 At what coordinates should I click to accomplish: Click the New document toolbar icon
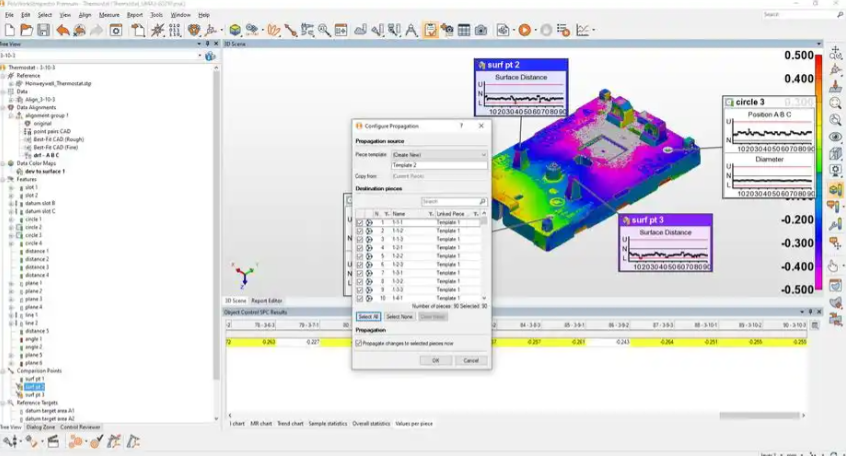[x=9, y=30]
